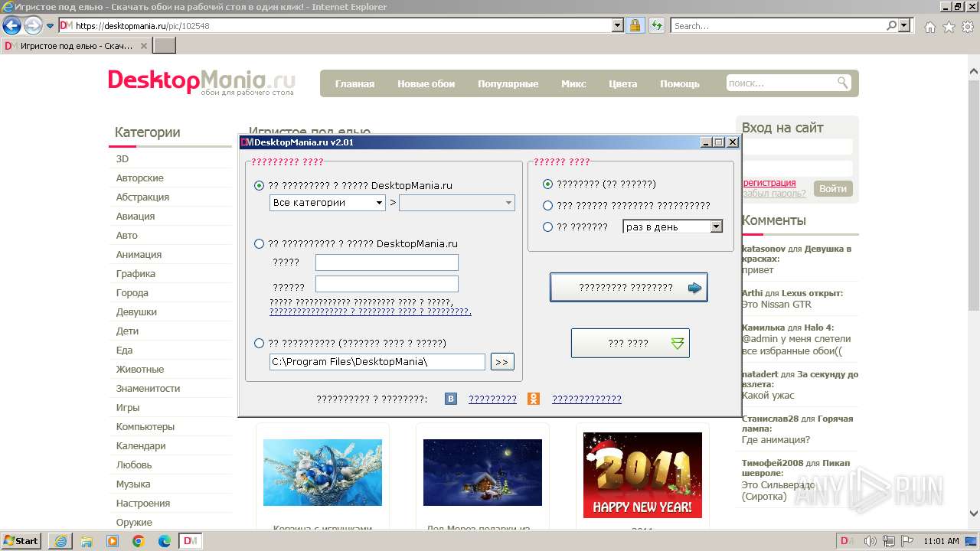Click the refresh icon beside the address bar

[x=656, y=25]
